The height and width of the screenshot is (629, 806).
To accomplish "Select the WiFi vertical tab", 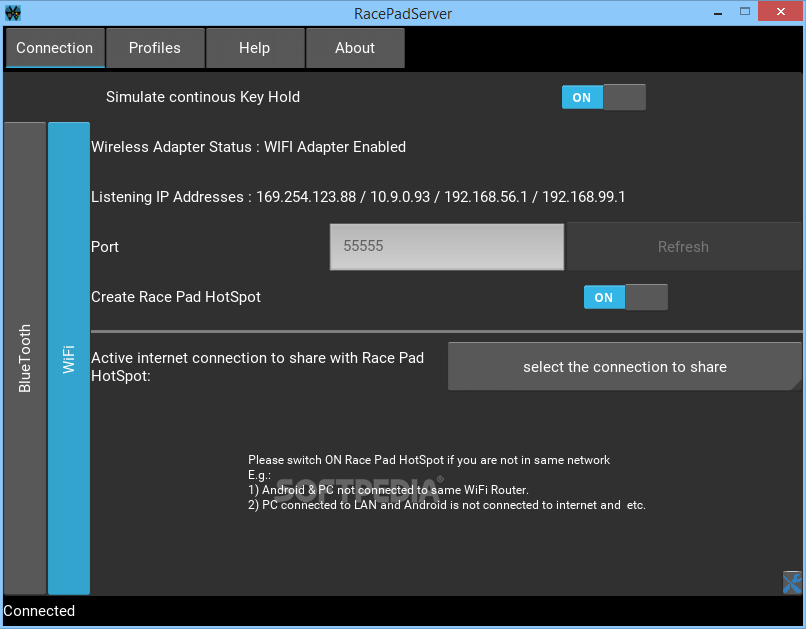I will coord(69,358).
